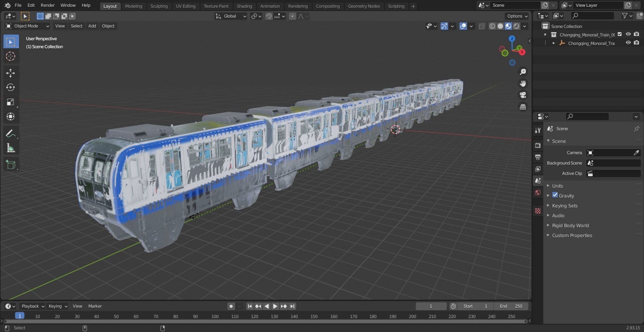Hide the Chongqing_Monorail_Tra object in viewport

628,43
